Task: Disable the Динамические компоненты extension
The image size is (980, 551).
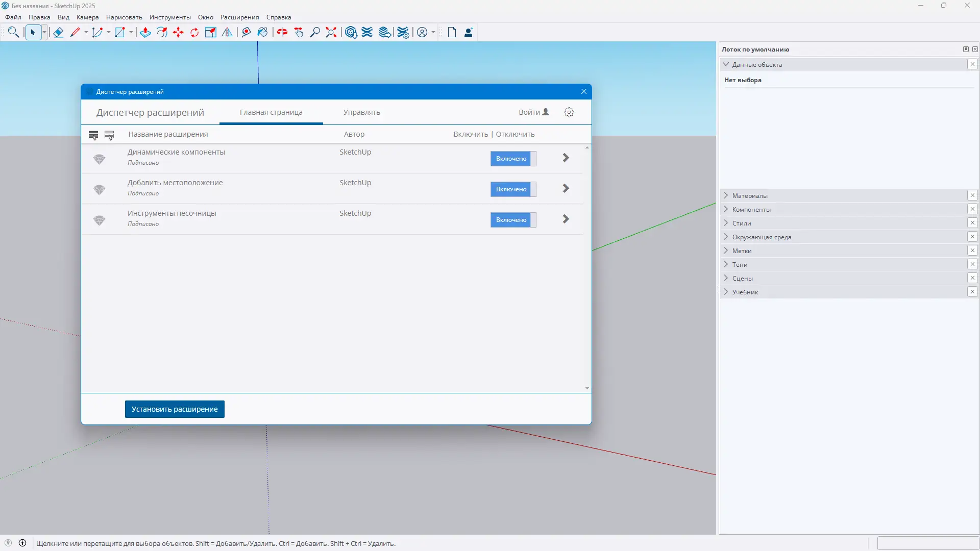Action: click(513, 159)
